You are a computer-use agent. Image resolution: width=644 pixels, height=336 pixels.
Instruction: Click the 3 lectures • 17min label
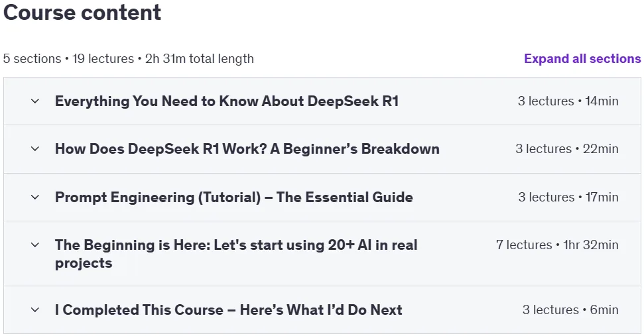coord(568,197)
